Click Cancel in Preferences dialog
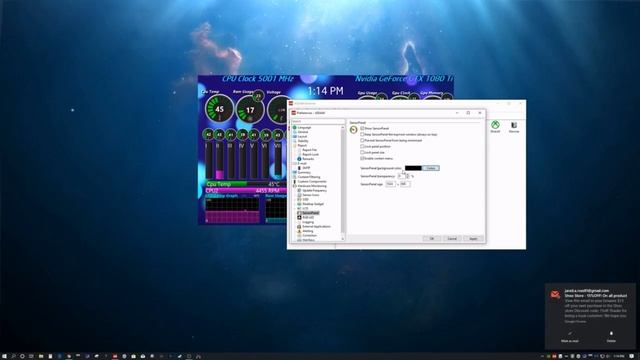 click(452, 238)
